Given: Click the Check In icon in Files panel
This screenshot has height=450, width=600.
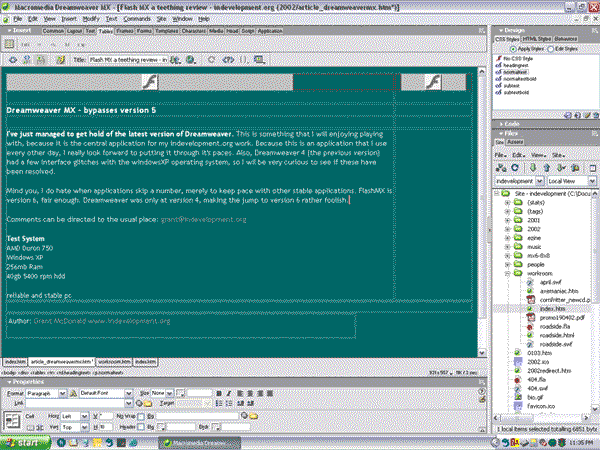Looking at the screenshot, I should pyautogui.click(x=575, y=168).
